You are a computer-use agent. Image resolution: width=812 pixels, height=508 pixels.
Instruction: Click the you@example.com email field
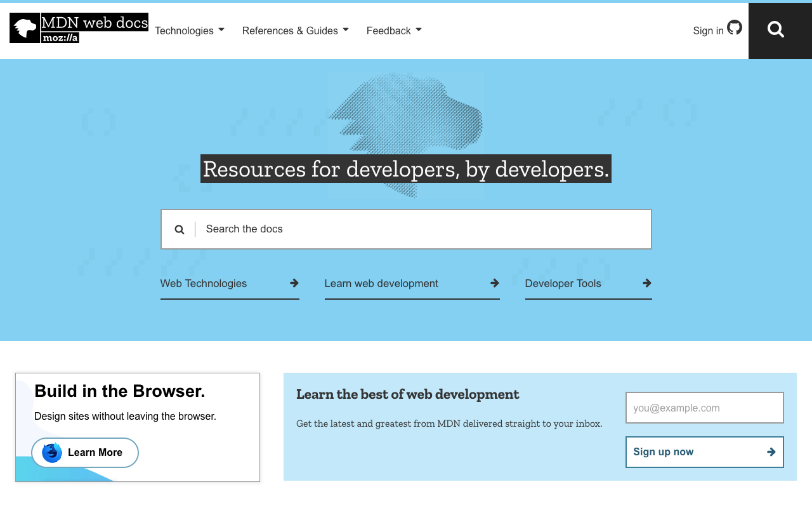704,408
